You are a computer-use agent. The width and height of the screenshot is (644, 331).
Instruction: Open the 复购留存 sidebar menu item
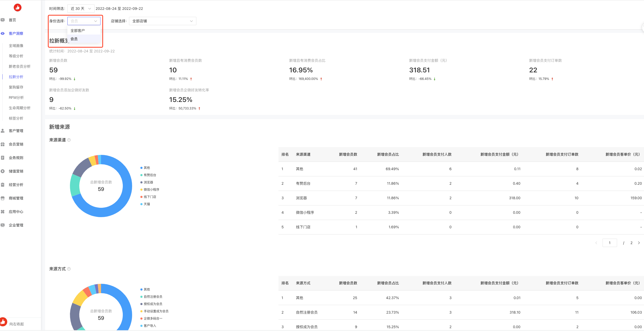point(16,87)
